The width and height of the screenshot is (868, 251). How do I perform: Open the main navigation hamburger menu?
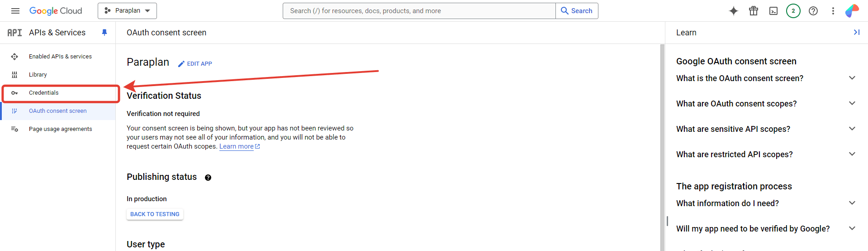15,11
